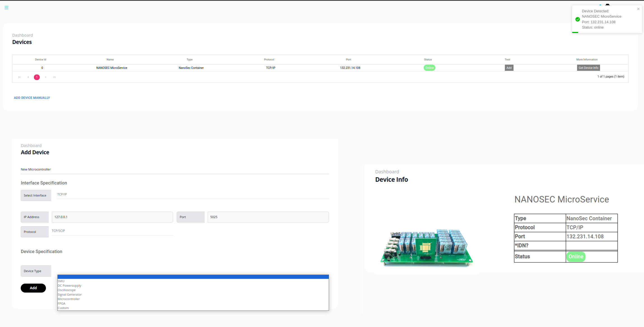Go to next page of devices table

(x=46, y=77)
